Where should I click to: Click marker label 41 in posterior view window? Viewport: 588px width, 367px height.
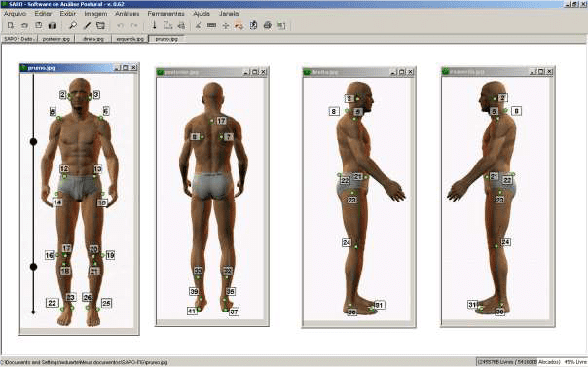[192, 311]
